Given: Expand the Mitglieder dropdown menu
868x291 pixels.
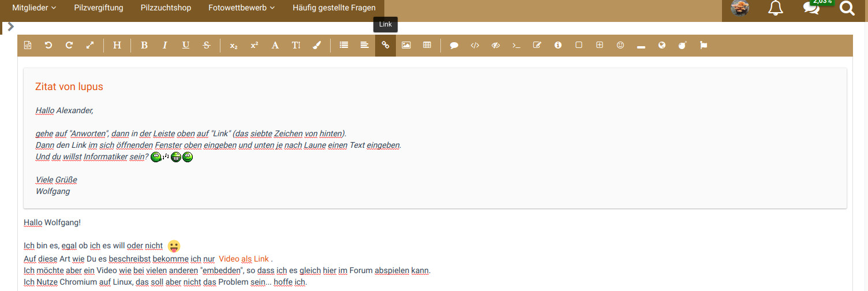Looking at the screenshot, I should [34, 8].
